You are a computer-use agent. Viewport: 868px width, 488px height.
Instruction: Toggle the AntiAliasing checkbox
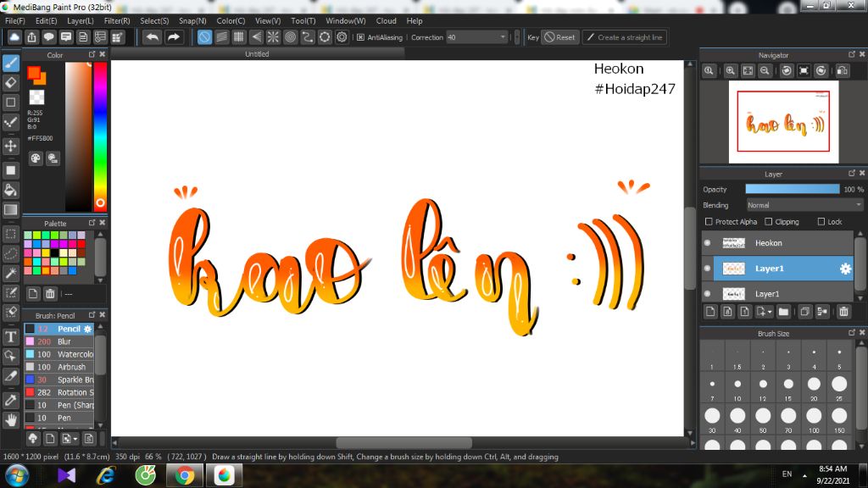point(360,37)
